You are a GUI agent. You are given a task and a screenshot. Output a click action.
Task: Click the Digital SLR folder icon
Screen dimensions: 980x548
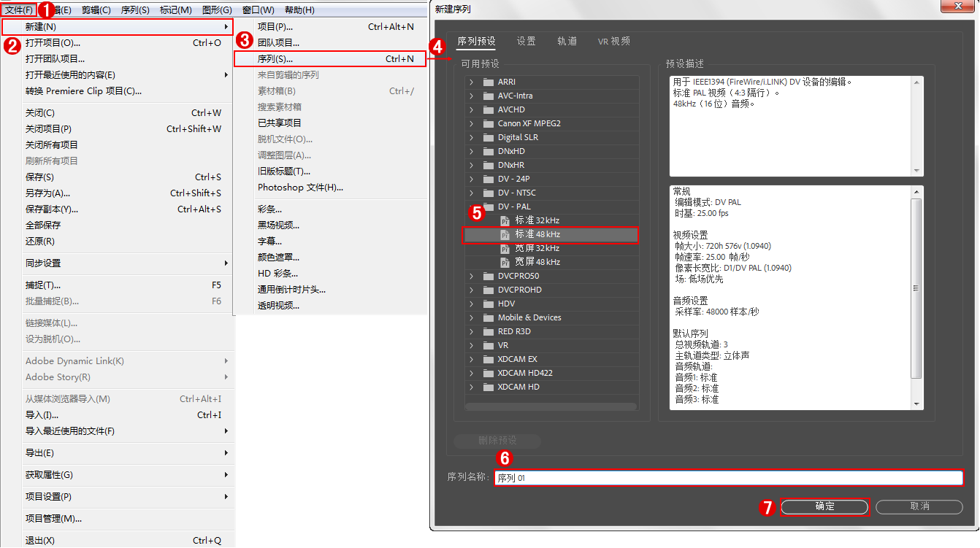(x=488, y=137)
